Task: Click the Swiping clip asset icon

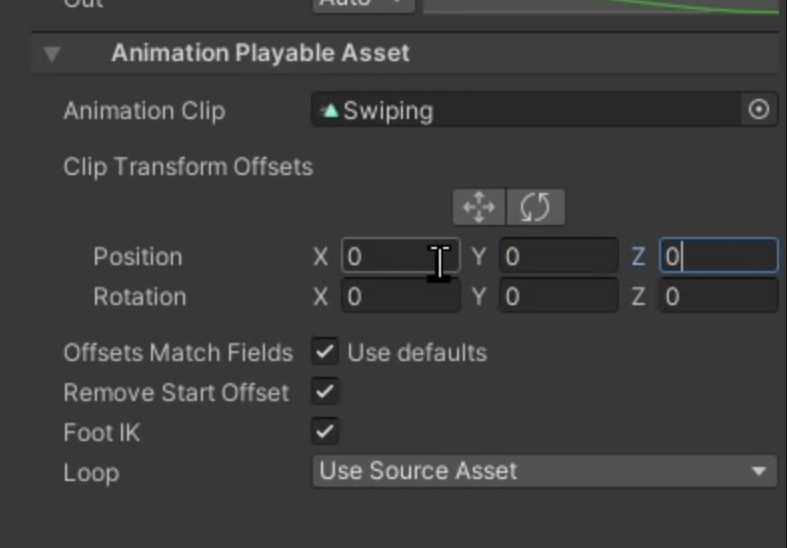Action: tap(330, 110)
